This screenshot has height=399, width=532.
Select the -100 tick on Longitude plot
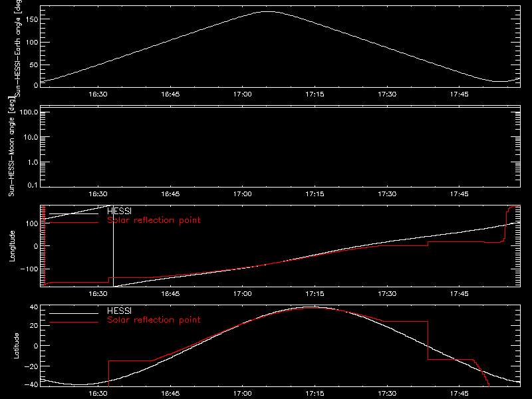point(29,269)
